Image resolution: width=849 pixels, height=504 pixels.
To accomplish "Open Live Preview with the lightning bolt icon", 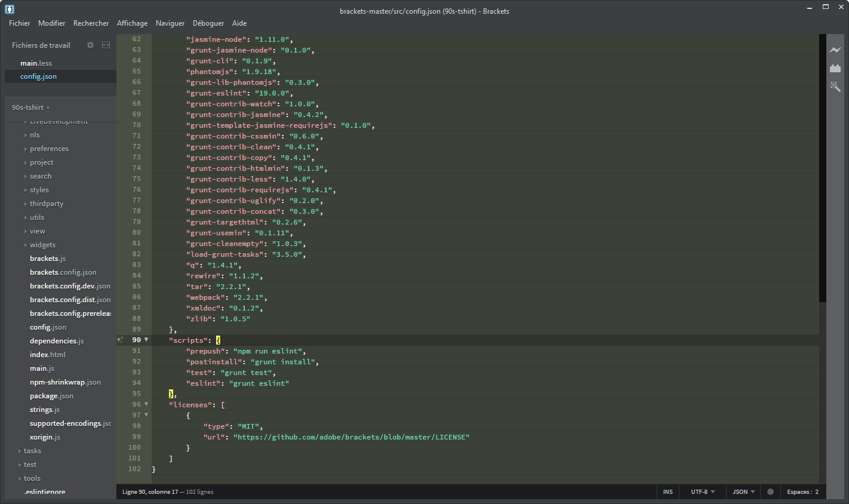I will [x=835, y=50].
